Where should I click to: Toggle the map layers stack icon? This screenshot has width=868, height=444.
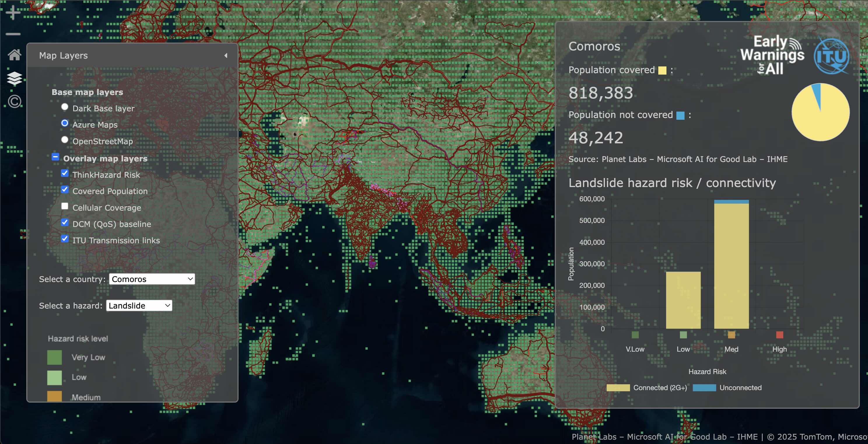(14, 78)
